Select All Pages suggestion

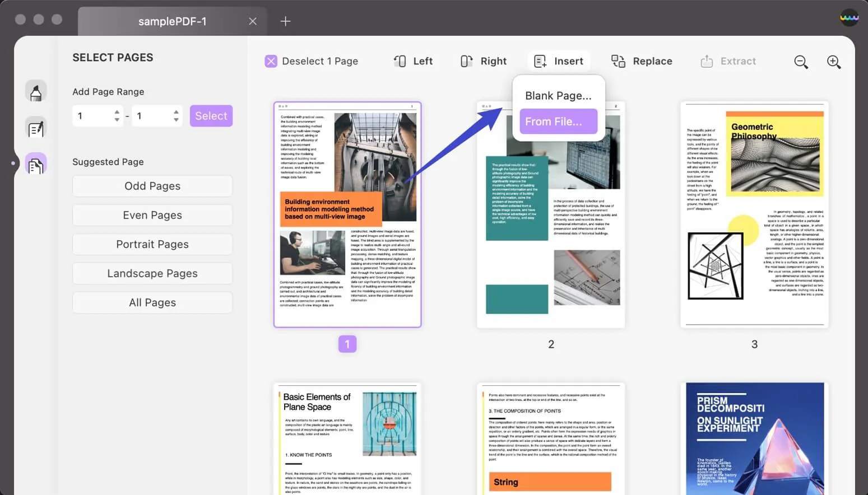(152, 302)
